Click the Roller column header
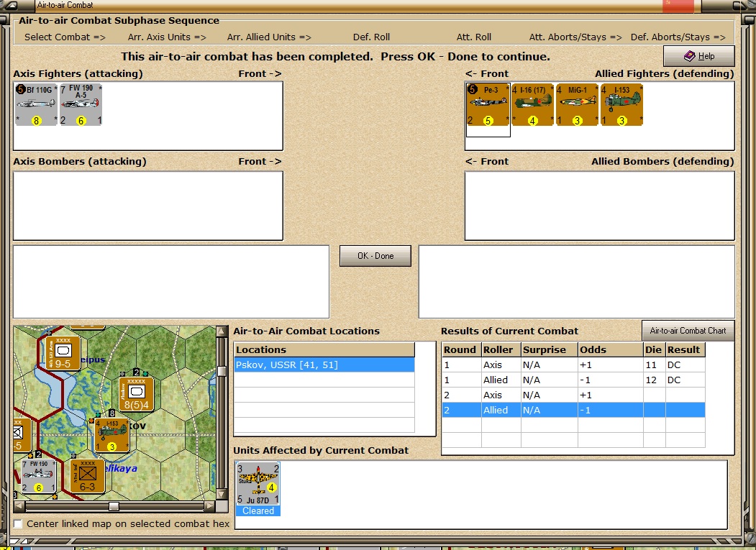The image size is (756, 550). point(501,349)
